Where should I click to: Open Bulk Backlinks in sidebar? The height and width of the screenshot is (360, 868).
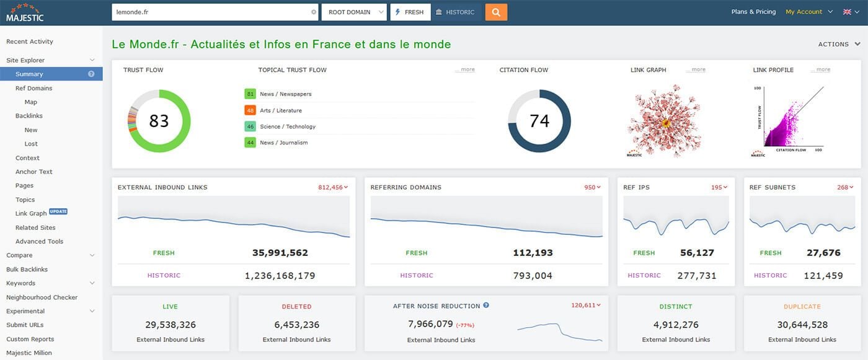pos(27,270)
